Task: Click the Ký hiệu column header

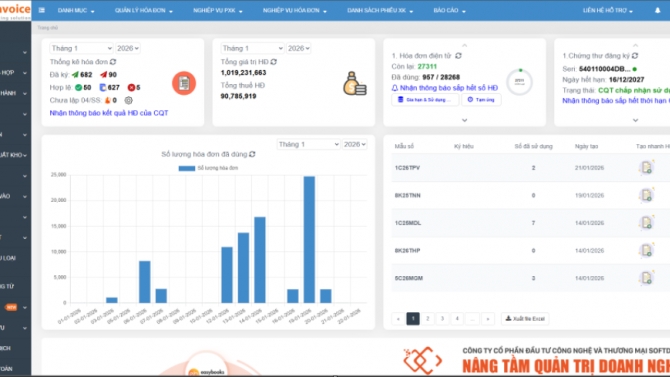Action: pos(464,146)
